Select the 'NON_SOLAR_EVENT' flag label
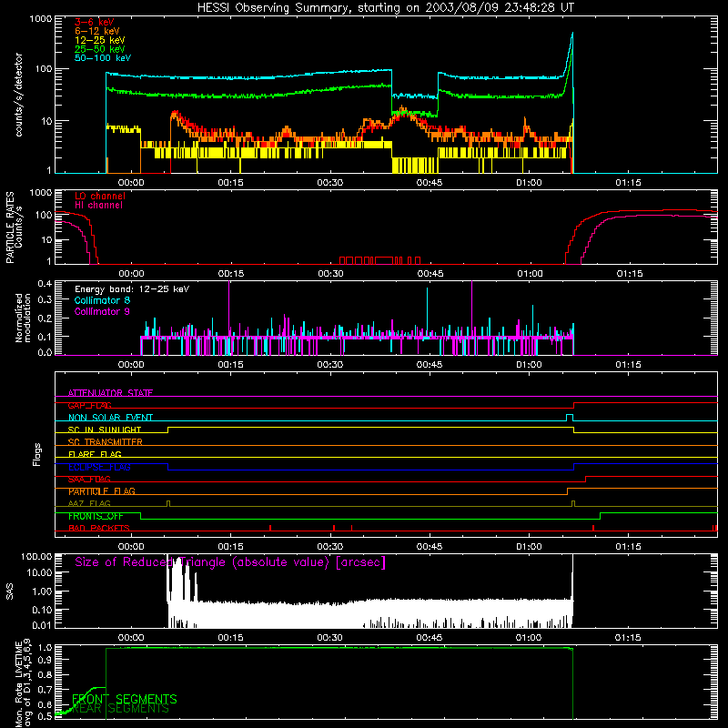728x728 pixels. [110, 418]
